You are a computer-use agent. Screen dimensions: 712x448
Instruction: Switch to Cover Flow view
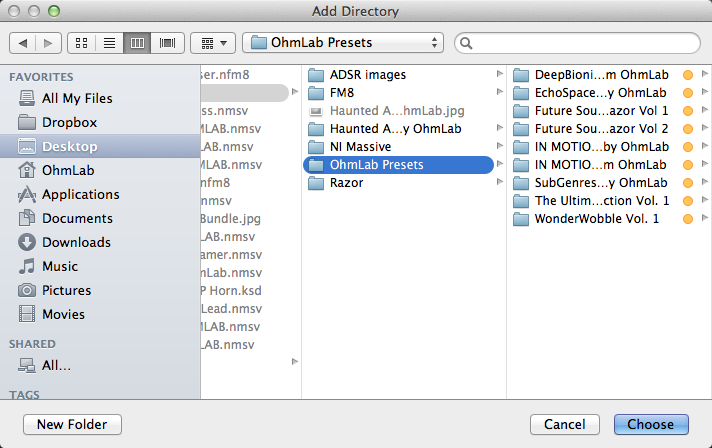click(167, 43)
